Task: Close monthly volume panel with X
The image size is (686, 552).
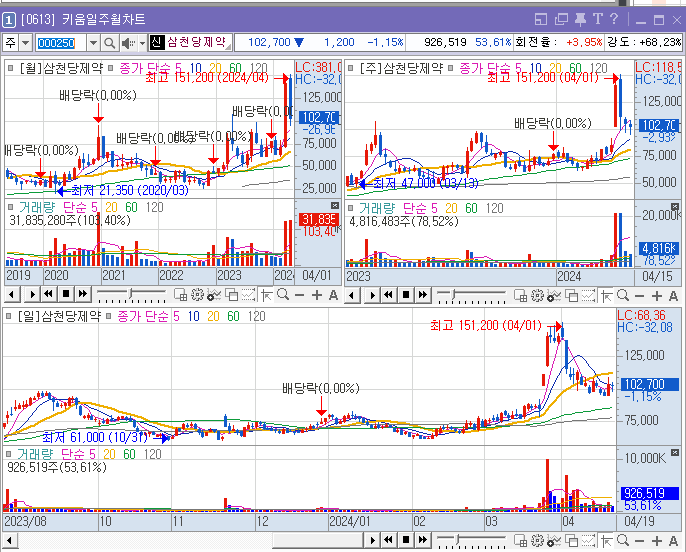Action: pyautogui.click(x=335, y=206)
